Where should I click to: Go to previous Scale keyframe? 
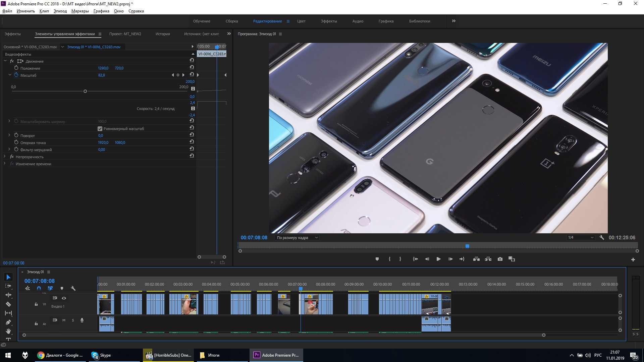click(173, 75)
